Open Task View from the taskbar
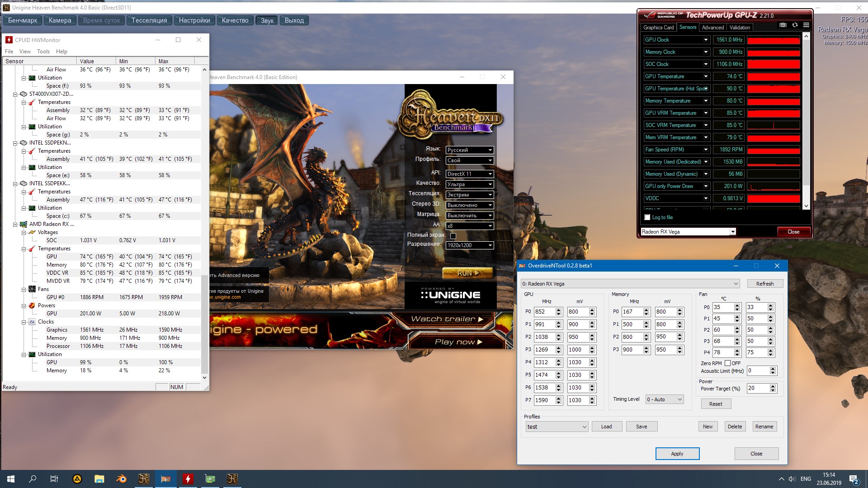 tap(54, 479)
